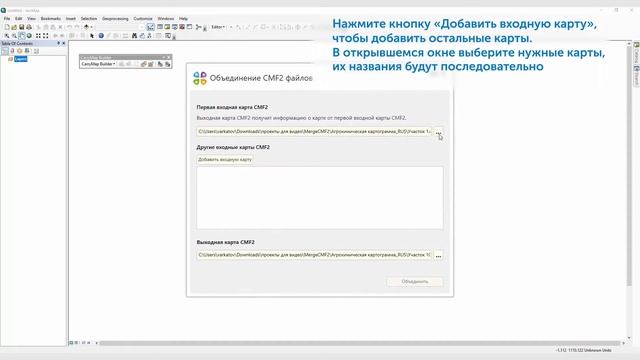Click the vertical map scrollbar
The height and width of the screenshot is (360, 640).
[629, 165]
